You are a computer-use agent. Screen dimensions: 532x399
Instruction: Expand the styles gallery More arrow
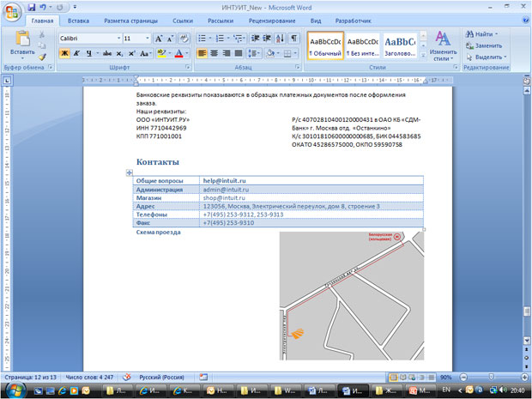423,55
